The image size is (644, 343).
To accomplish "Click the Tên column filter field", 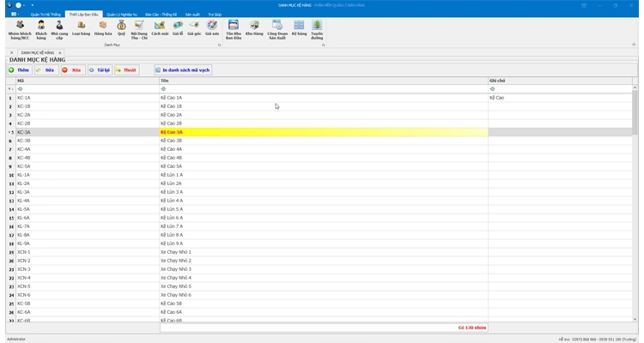I will pyautogui.click(x=323, y=88).
